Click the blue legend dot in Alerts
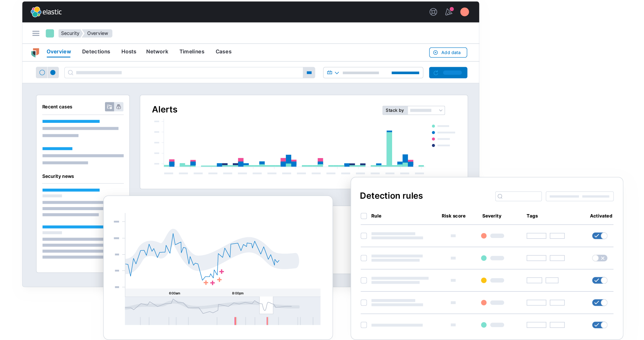644x340 pixels. 433,133
